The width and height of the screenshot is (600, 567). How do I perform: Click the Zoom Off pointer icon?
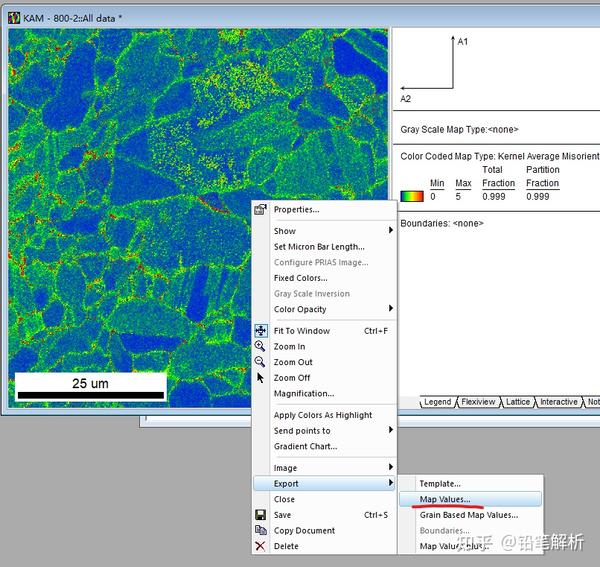pos(261,378)
